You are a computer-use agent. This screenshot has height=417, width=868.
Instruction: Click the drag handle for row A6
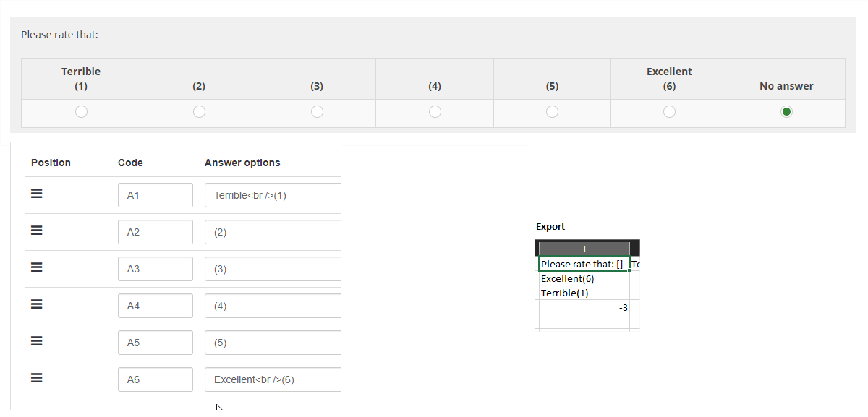[37, 379]
